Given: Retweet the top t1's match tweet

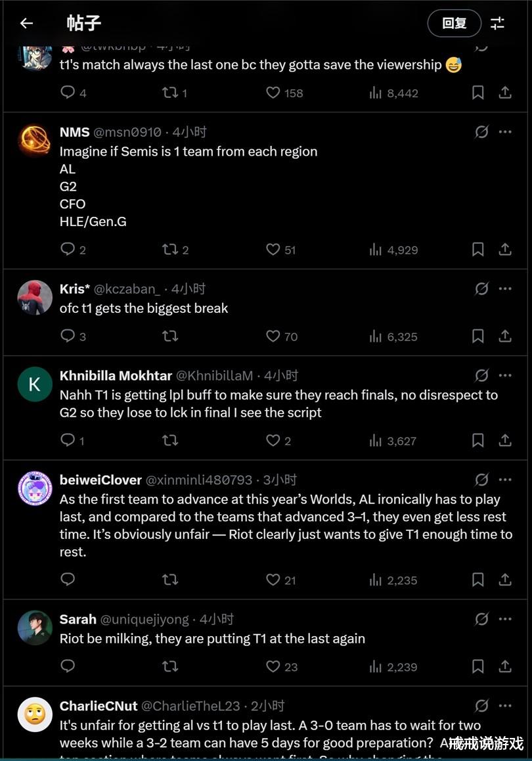Looking at the screenshot, I should [170, 93].
